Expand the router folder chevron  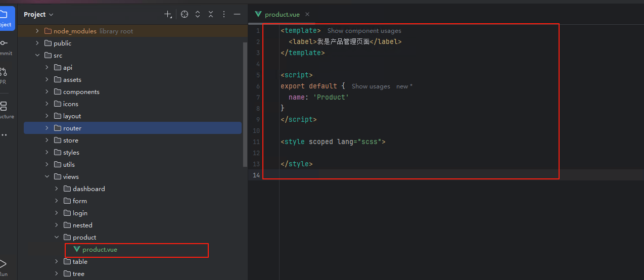click(47, 128)
